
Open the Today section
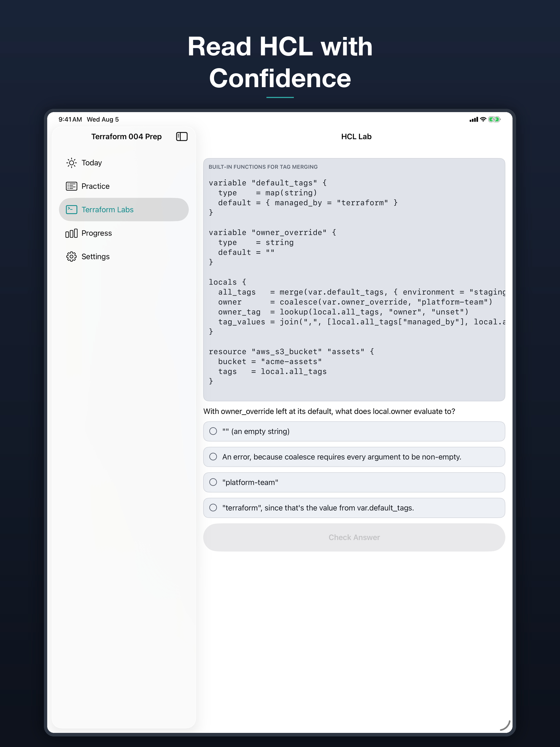[x=123, y=163]
